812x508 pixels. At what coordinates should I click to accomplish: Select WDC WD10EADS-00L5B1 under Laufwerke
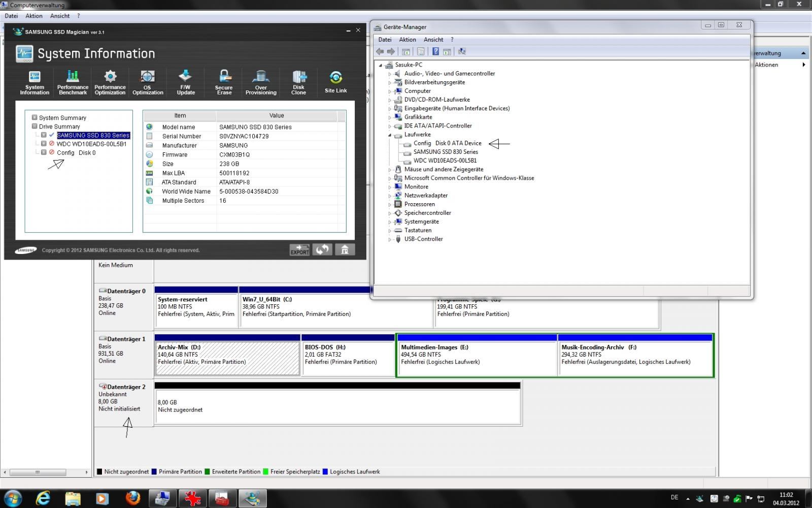tap(445, 161)
